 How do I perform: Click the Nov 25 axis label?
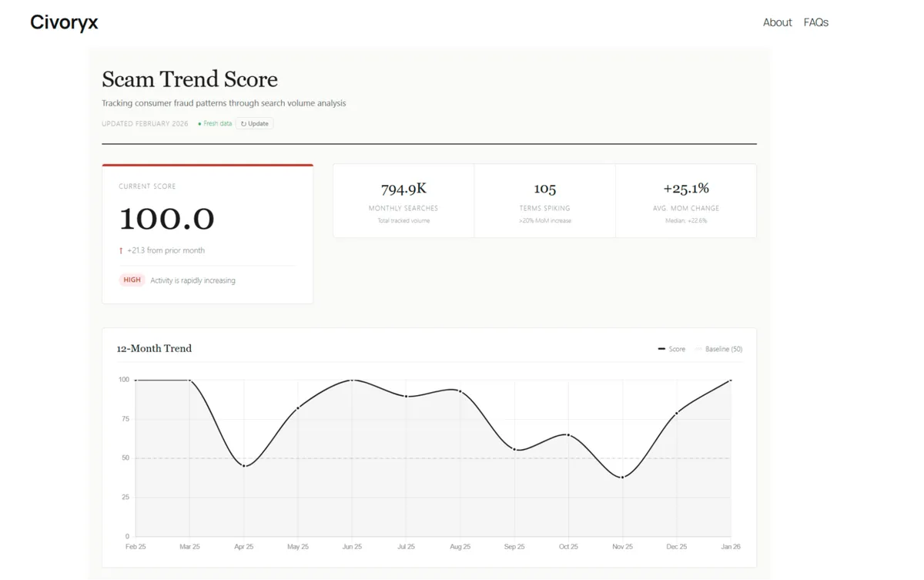tap(622, 546)
